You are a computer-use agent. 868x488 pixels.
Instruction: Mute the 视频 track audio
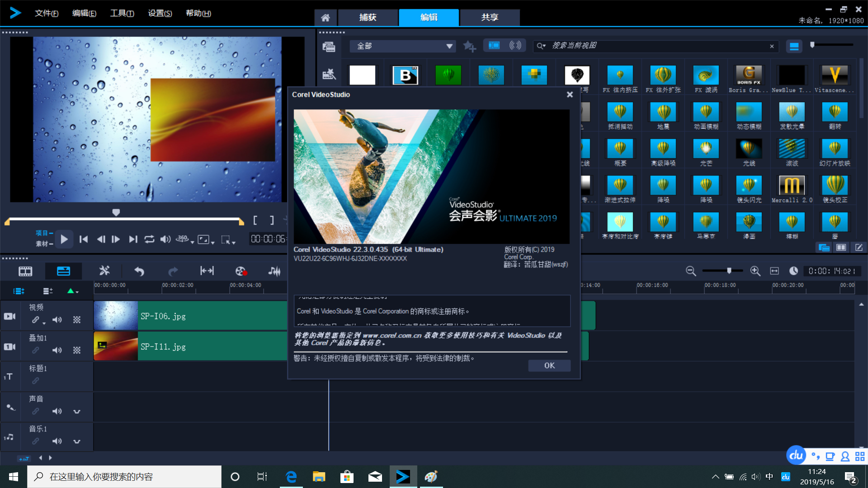(x=57, y=320)
